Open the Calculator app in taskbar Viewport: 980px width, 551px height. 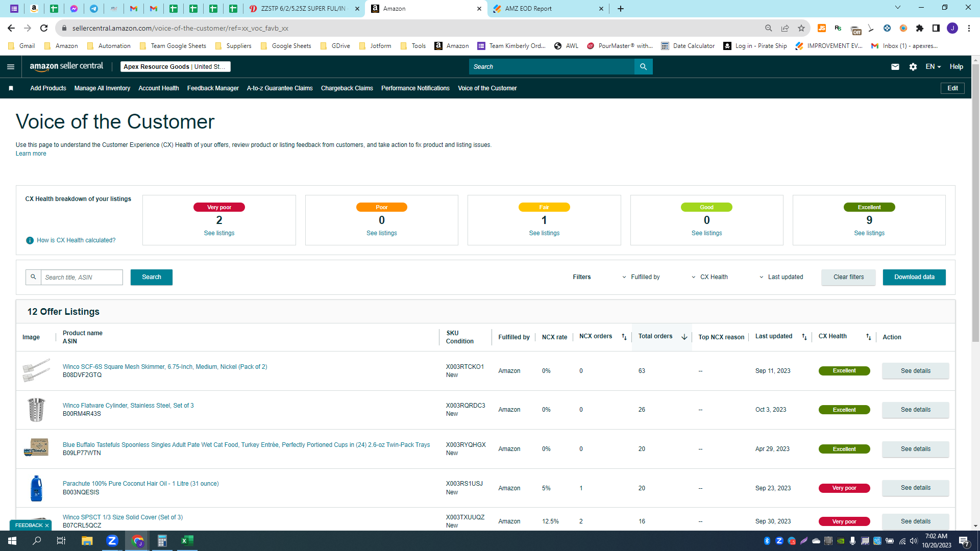(x=162, y=541)
